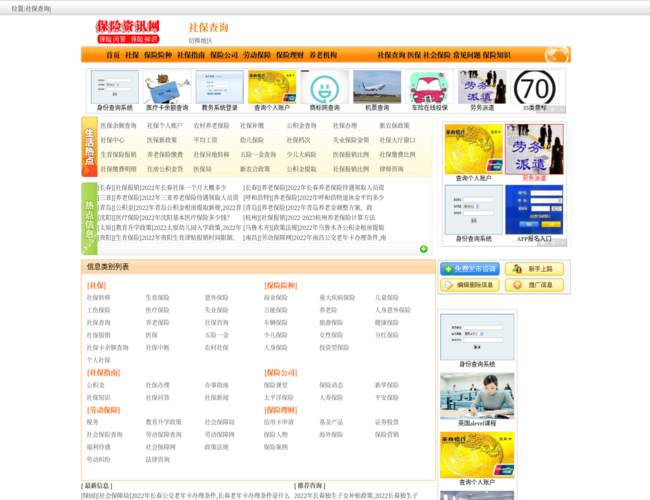Open the [保险理财] category heading
Image resolution: width=650 pixels, height=500 pixels.
[281, 410]
